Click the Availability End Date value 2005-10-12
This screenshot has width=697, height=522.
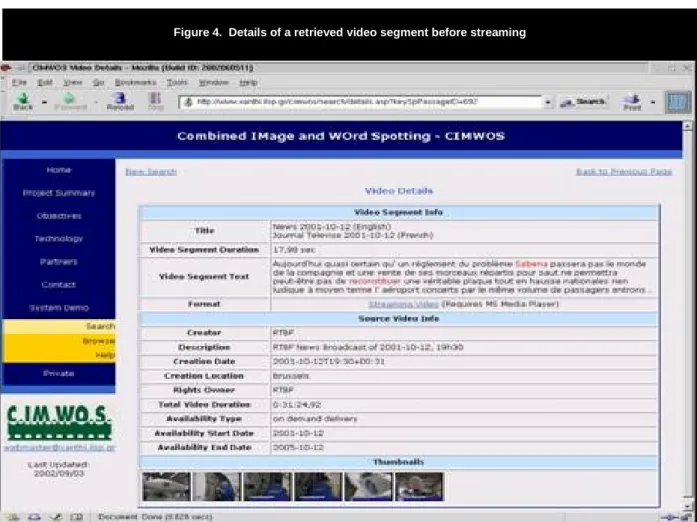coord(298,448)
